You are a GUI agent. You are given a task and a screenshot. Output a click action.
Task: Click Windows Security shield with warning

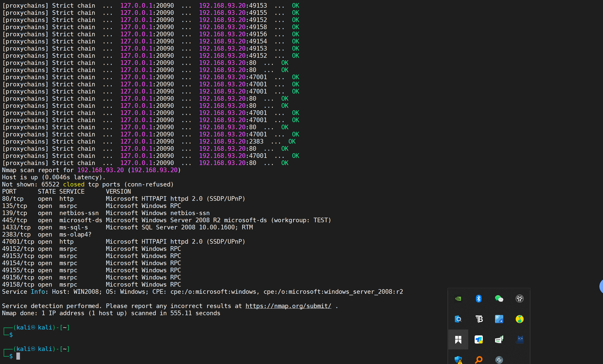458,360
